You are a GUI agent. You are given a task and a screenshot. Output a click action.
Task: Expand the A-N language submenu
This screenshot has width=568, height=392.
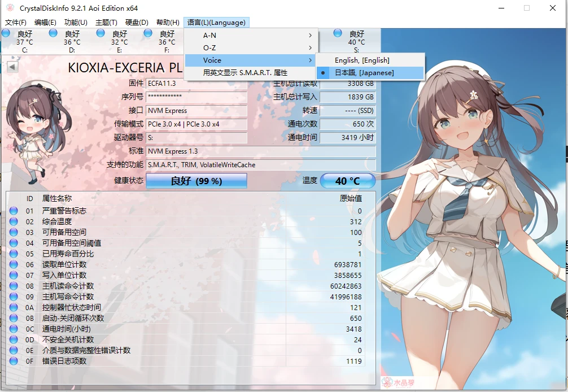(251, 36)
